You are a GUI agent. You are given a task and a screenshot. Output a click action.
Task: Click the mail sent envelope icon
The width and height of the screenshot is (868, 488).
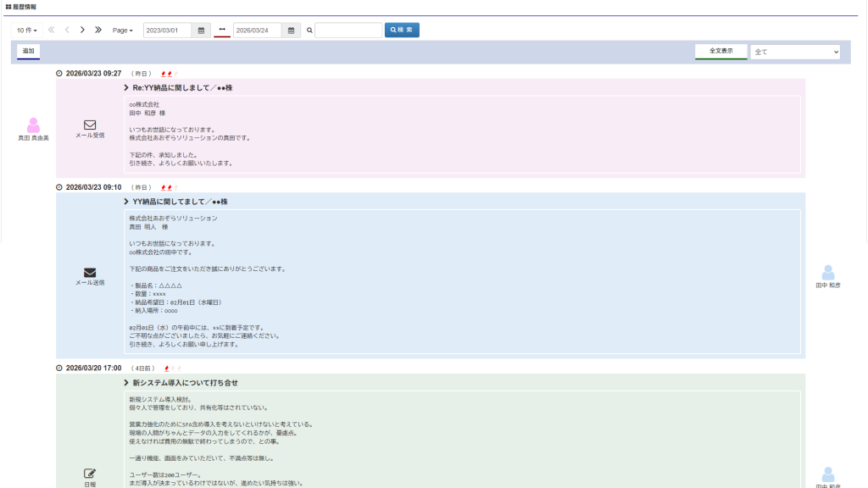pos(90,272)
